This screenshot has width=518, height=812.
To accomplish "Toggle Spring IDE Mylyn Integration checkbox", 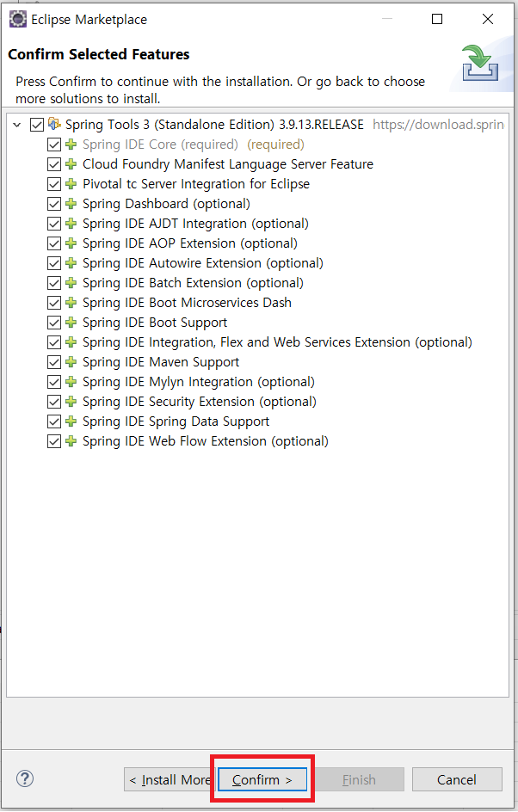I will coord(54,382).
